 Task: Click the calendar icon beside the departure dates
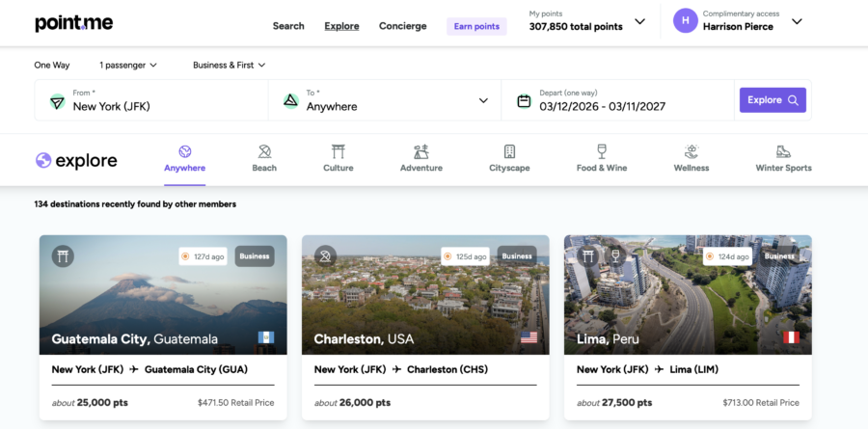pyautogui.click(x=524, y=100)
